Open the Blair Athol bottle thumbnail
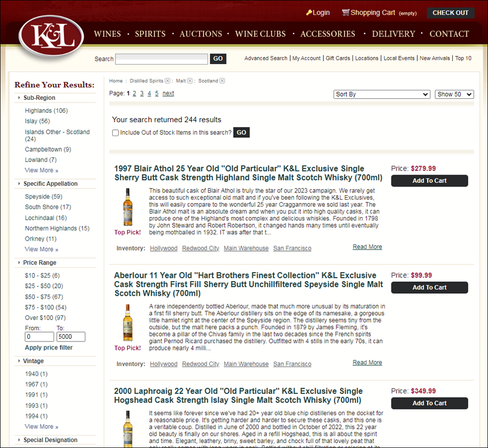Image resolution: width=488 pixels, height=448 pixels. coord(128,207)
